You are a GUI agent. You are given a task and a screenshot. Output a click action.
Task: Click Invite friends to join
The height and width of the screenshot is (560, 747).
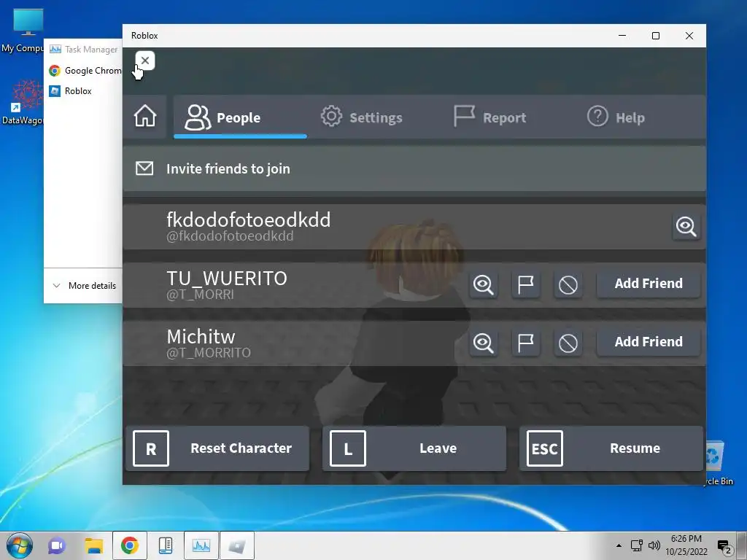[414, 168]
